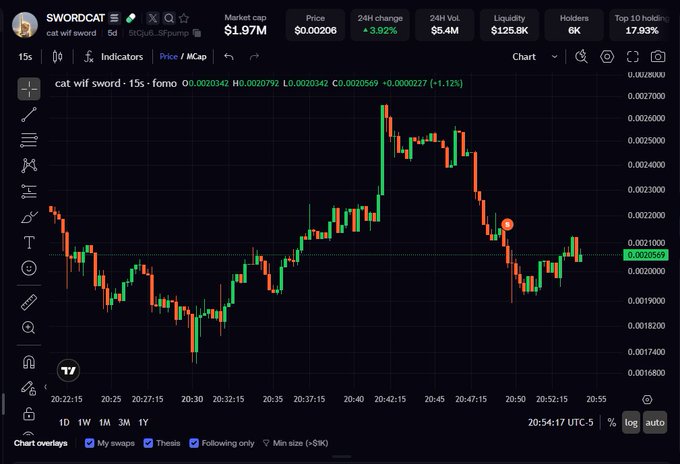The image size is (680, 464).
Task: Open chart settings hexagon icon
Action: tap(607, 57)
